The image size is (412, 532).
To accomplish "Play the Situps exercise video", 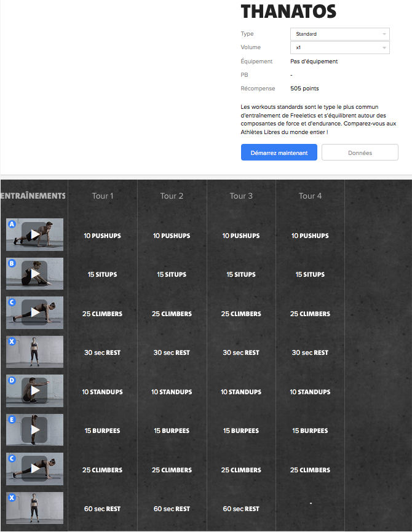I will click(x=34, y=274).
